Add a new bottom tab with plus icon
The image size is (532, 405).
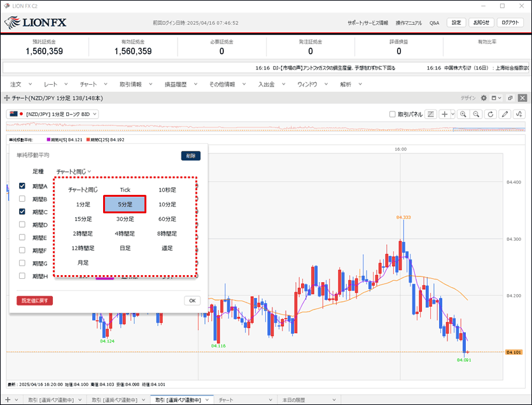[x=8, y=400]
